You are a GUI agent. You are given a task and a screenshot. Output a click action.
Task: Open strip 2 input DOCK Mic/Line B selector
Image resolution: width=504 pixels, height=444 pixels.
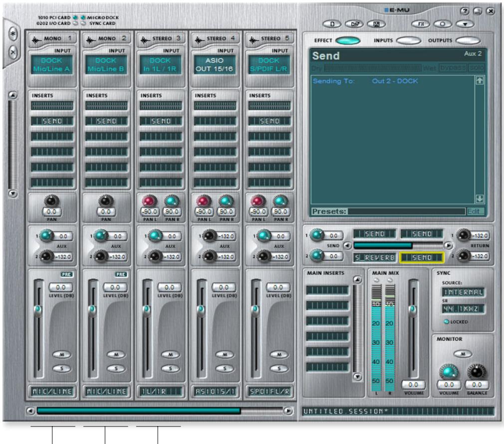tap(106, 64)
